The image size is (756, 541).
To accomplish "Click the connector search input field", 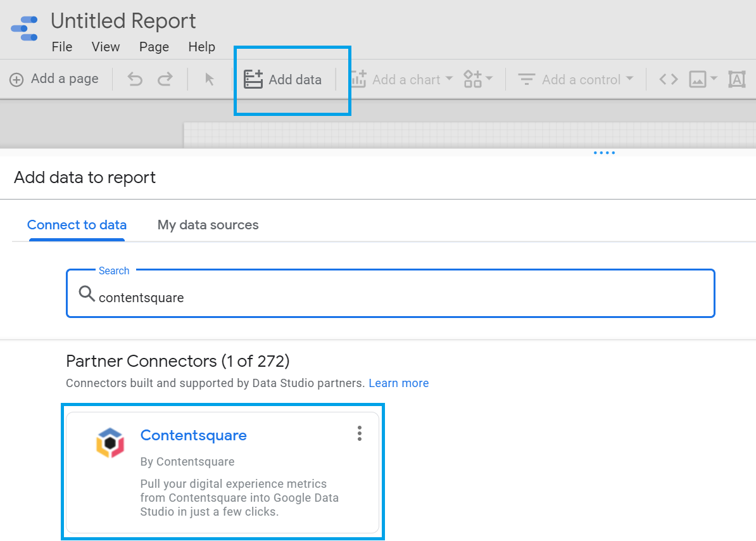I will (x=391, y=294).
